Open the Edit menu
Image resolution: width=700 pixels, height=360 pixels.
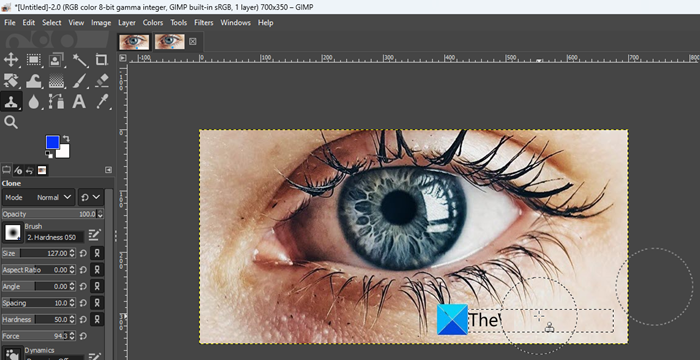point(29,22)
